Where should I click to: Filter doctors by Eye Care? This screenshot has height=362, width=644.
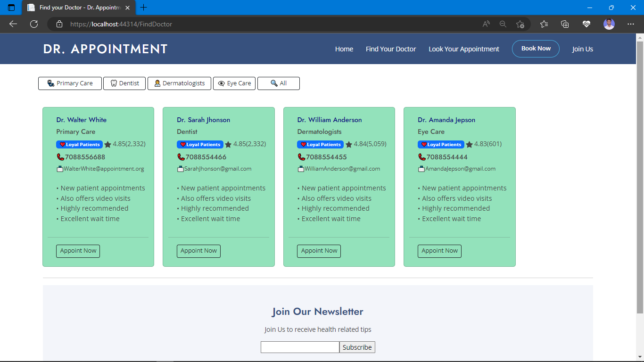tap(234, 83)
